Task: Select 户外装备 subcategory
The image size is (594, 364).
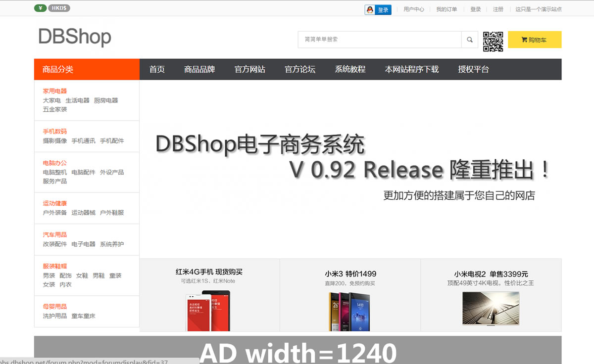Action: (55, 213)
